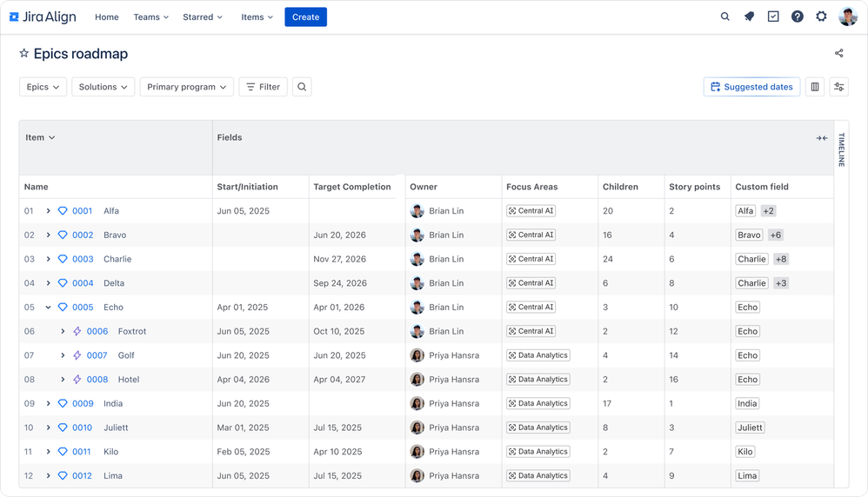Expand the Alfa epic row
The width and height of the screenshot is (868, 497).
pyautogui.click(x=49, y=211)
